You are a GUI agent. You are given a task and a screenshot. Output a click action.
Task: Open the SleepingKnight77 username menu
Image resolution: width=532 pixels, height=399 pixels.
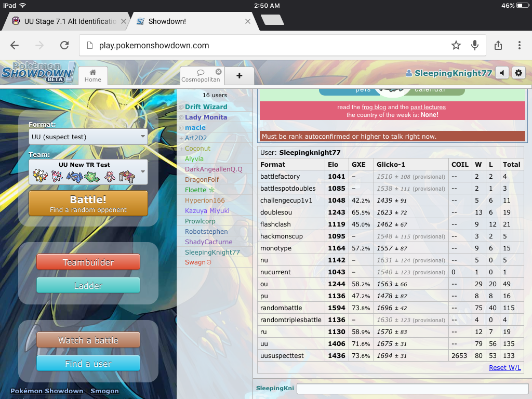pos(449,73)
